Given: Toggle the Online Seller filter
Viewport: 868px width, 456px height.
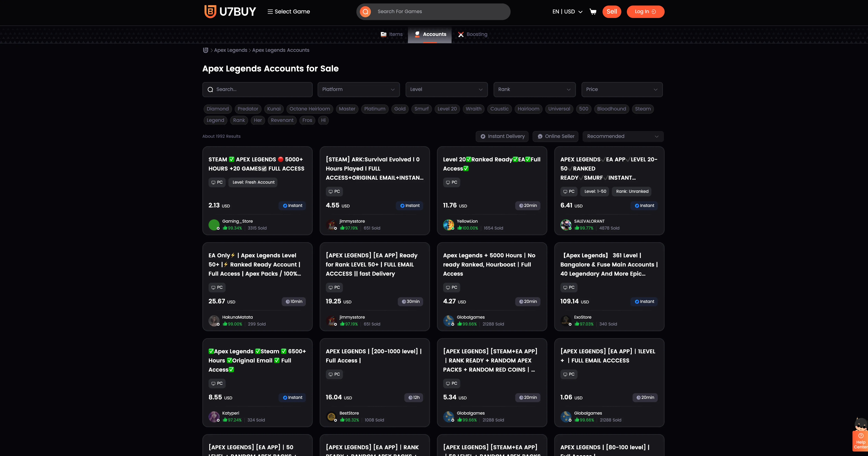Looking at the screenshot, I should pos(556,137).
